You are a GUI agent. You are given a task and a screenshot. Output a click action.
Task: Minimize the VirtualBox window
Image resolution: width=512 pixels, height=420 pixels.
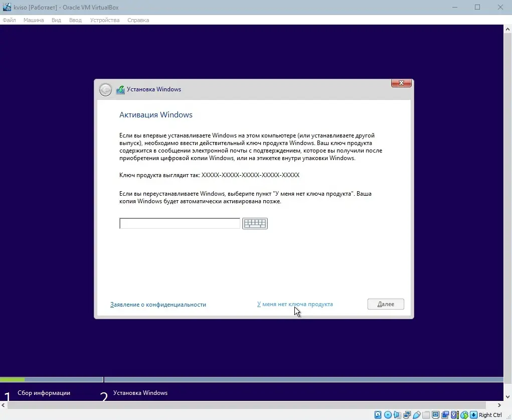pos(454,7)
